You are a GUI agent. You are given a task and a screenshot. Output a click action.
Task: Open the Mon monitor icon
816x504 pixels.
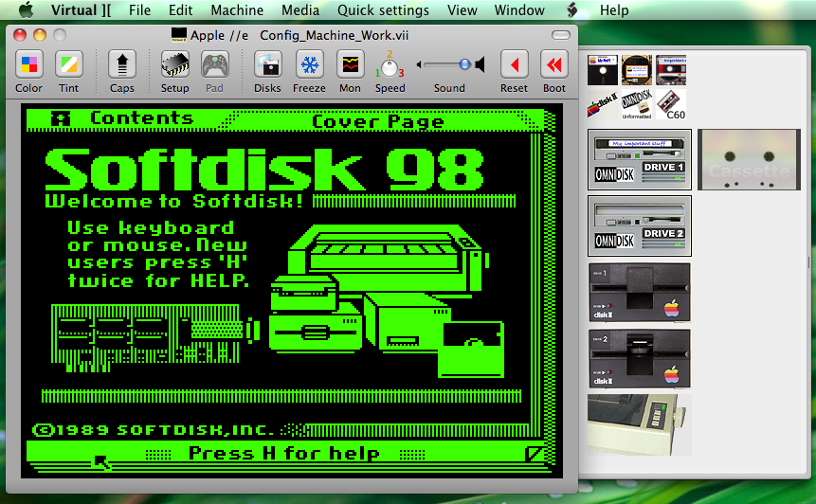pyautogui.click(x=350, y=65)
